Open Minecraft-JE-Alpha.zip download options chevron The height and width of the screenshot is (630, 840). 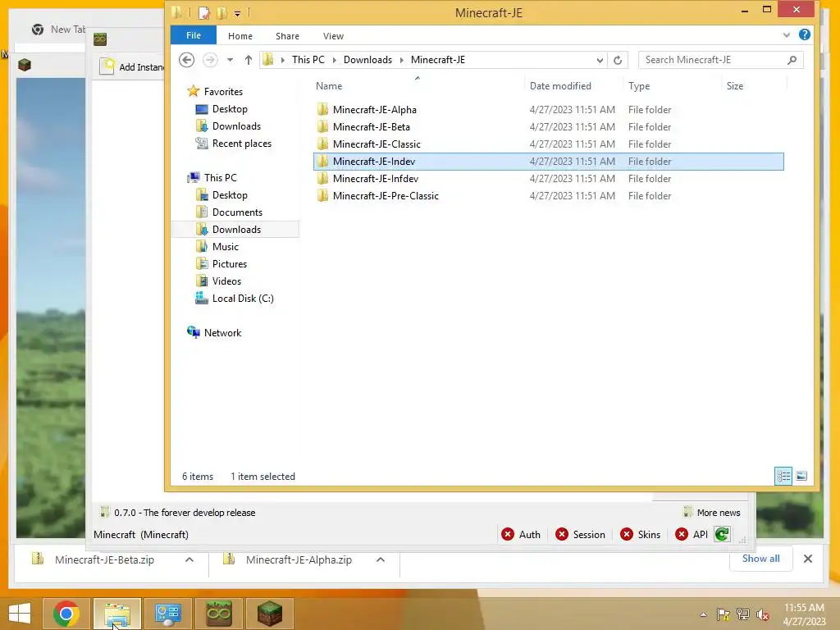pos(381,559)
